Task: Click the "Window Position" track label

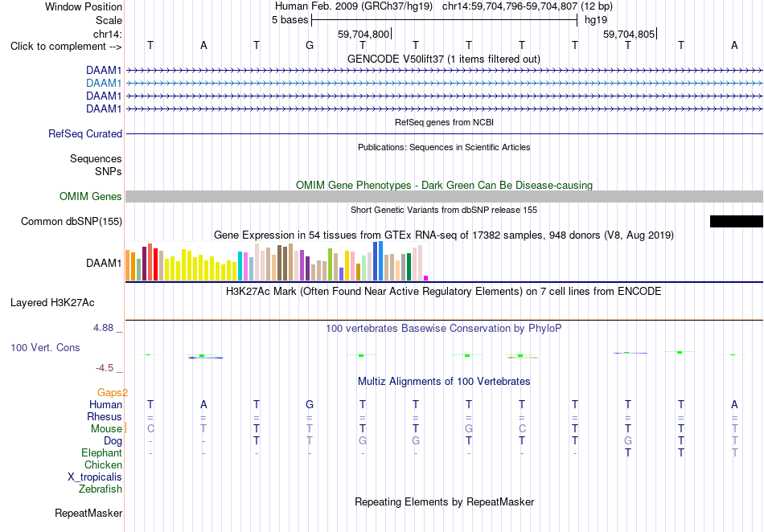Action: [x=84, y=6]
